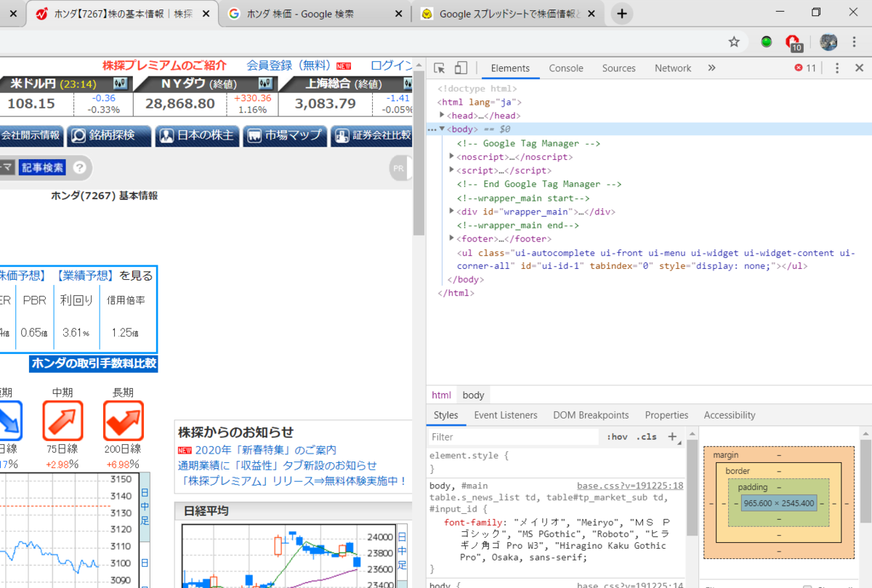Open 【業績予想】 link
Screen dimensions: 872x588
[86, 275]
